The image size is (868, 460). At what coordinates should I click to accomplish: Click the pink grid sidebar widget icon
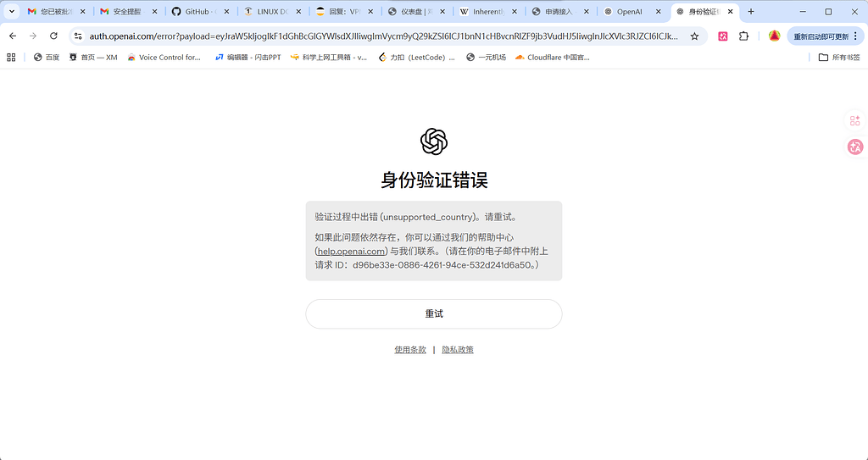click(854, 120)
